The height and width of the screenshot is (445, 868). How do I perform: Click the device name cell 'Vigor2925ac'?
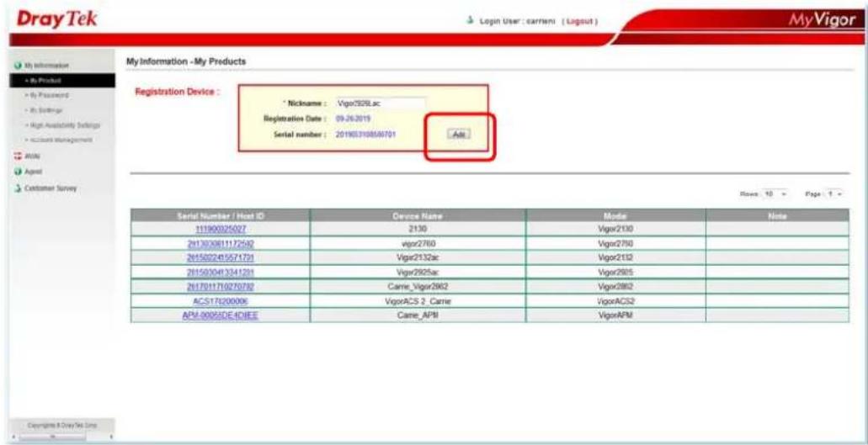click(x=418, y=272)
